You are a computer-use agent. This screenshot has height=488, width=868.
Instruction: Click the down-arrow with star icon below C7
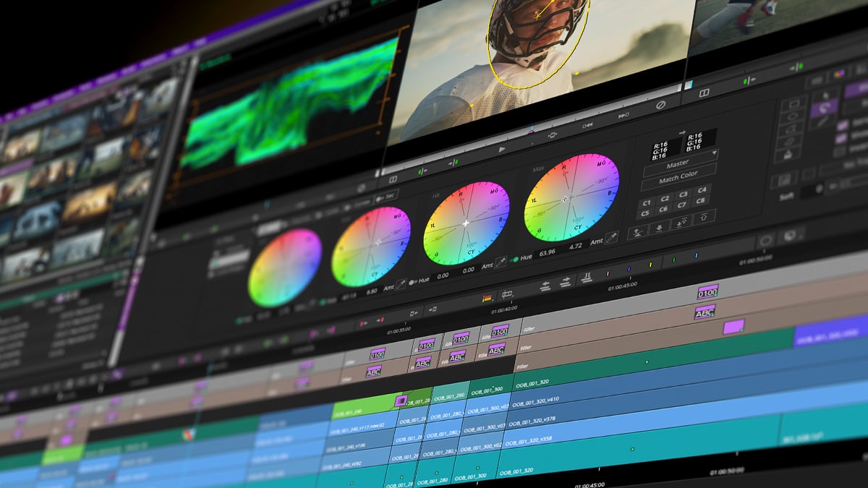coord(681,223)
